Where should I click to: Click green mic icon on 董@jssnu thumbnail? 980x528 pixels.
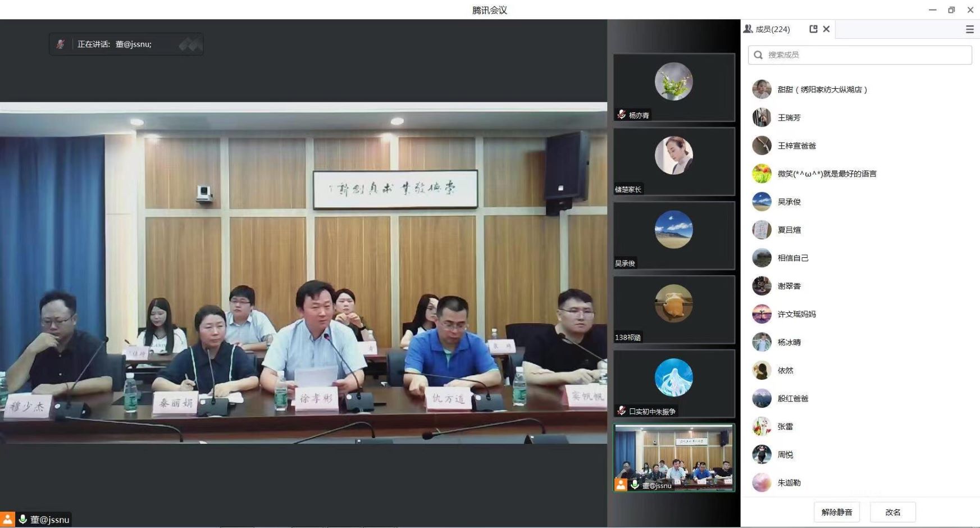coord(635,485)
